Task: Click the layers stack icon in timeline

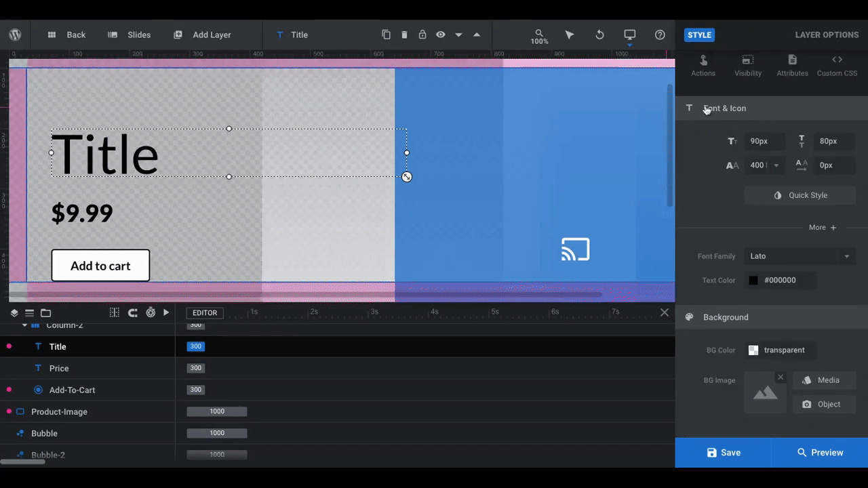Action: pyautogui.click(x=14, y=312)
